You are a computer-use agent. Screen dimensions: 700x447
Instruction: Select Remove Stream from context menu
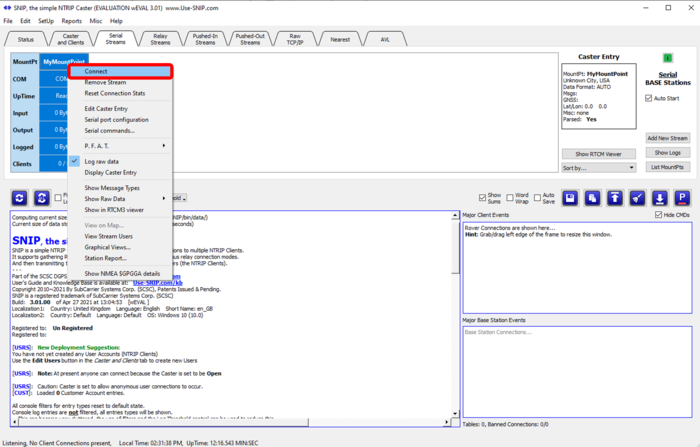105,83
